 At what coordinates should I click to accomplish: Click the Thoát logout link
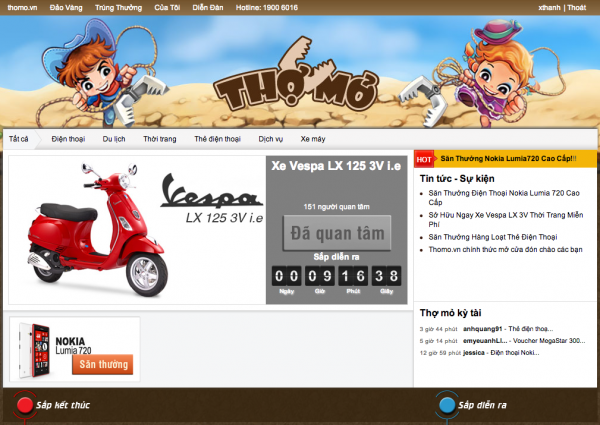577,6
